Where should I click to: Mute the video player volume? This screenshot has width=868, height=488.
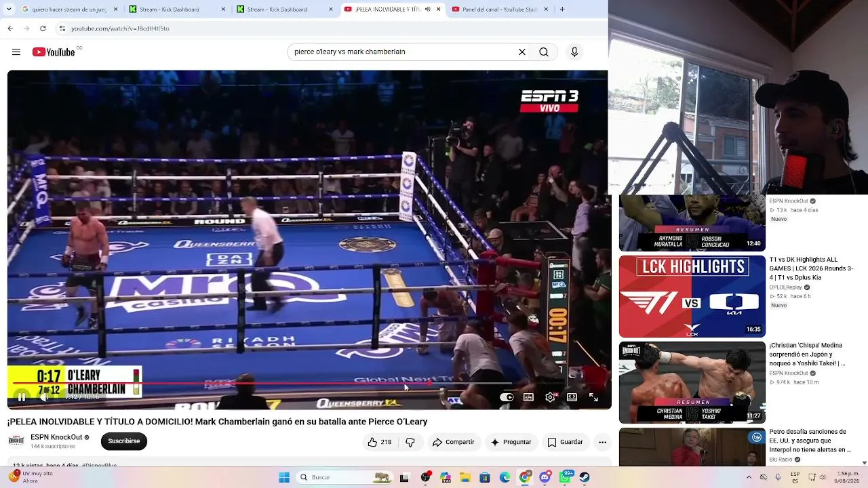[44, 397]
